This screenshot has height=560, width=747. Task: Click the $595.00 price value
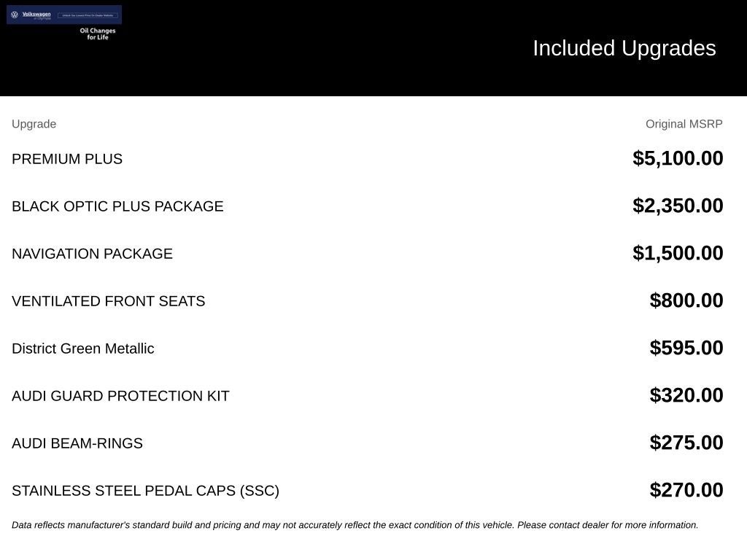coord(686,348)
